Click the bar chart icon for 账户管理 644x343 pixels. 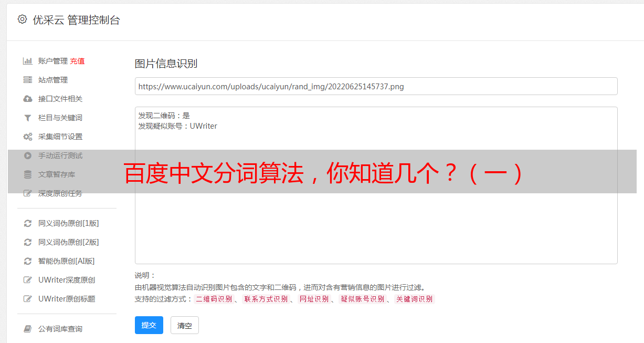point(28,61)
